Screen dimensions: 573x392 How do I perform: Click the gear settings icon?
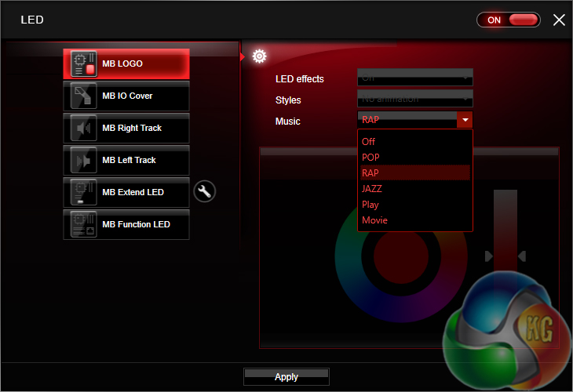point(260,56)
